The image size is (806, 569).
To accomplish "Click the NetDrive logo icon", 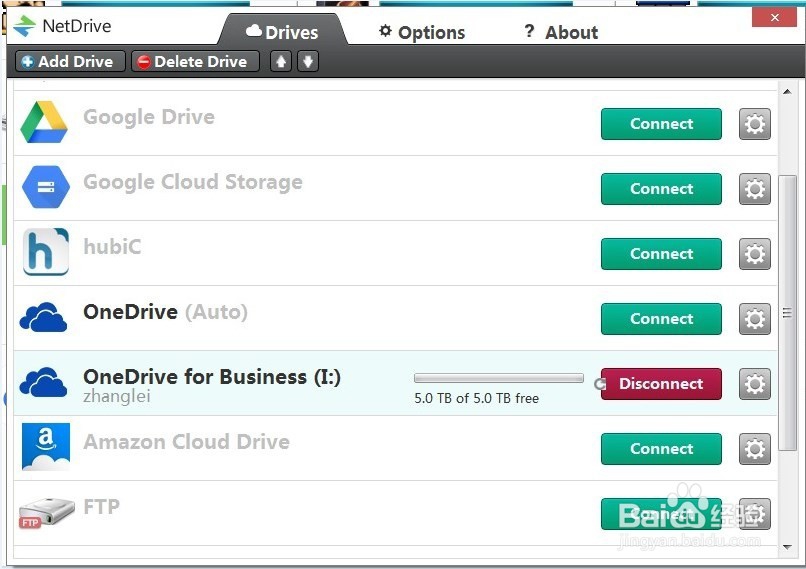I will [x=24, y=26].
